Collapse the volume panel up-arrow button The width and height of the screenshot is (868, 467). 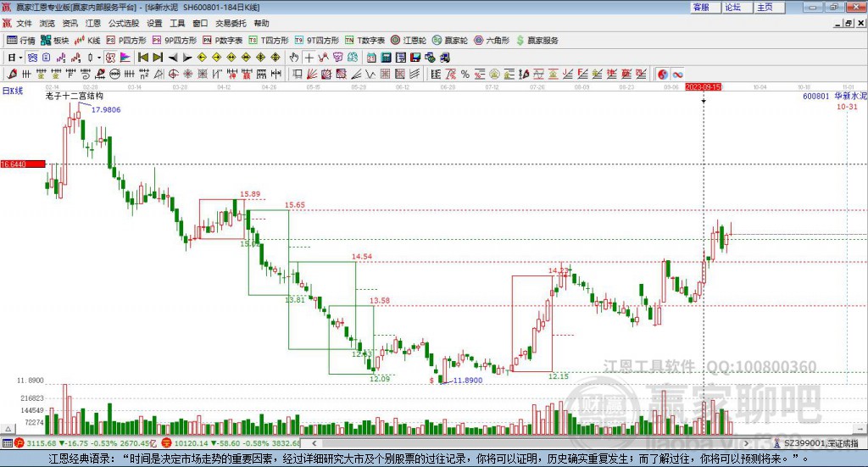click(x=8, y=429)
